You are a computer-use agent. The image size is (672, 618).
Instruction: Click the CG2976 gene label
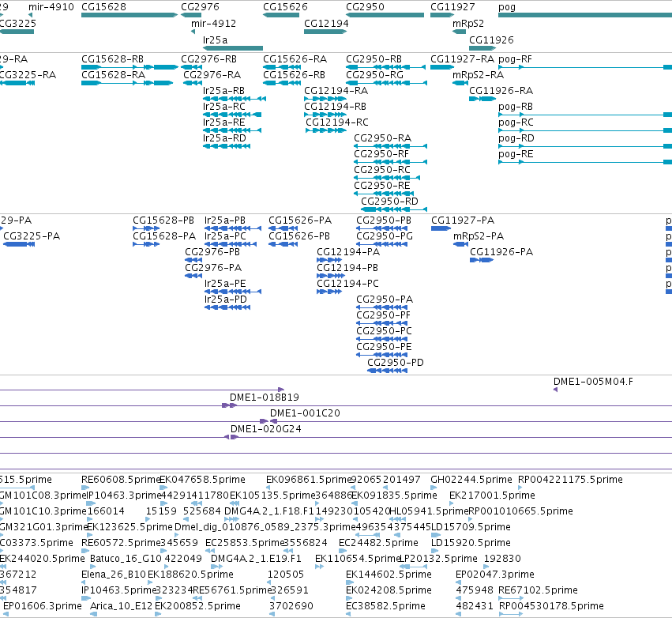point(200,7)
